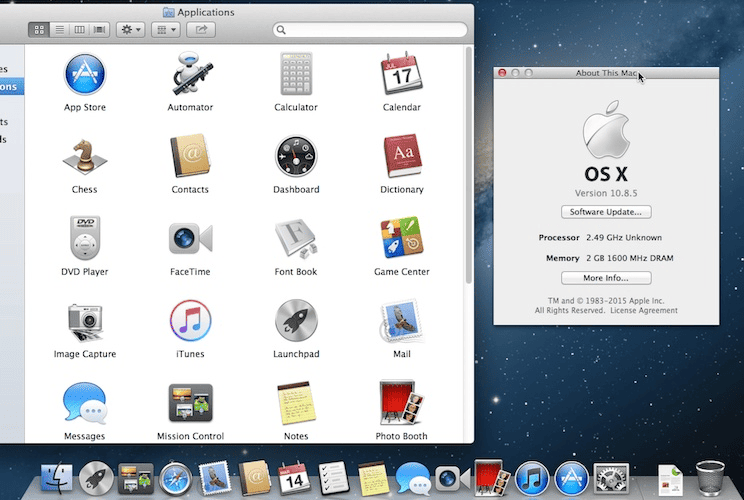Open the Action gear dropdown menu
This screenshot has width=744, height=500.
click(130, 30)
